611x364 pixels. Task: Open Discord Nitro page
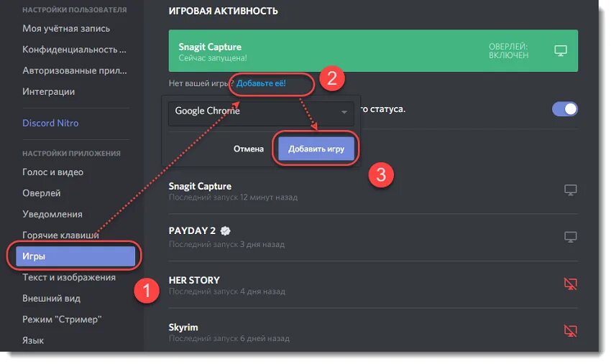[50, 123]
